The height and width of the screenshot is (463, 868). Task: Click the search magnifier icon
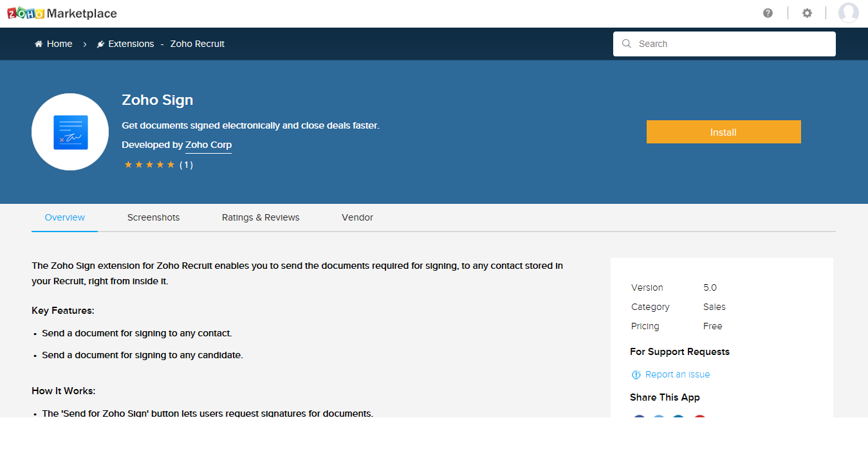tap(627, 44)
